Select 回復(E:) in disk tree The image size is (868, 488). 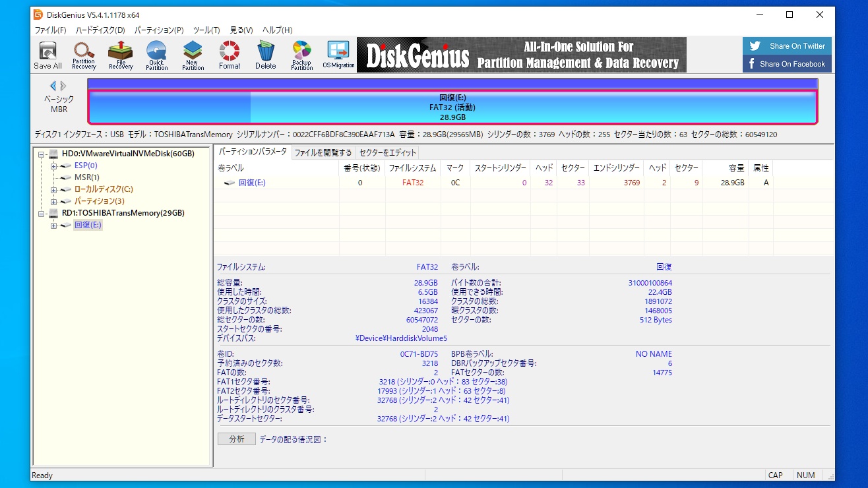(88, 225)
